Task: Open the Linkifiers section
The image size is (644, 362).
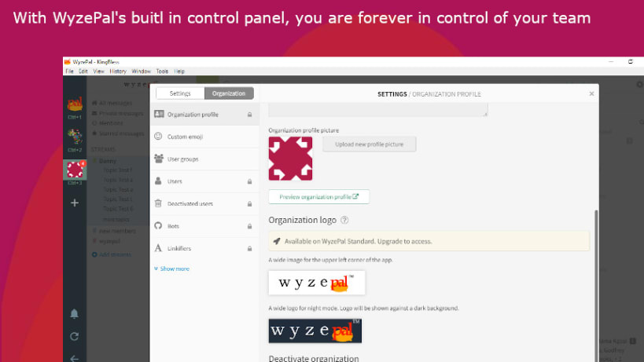Action: click(204, 248)
